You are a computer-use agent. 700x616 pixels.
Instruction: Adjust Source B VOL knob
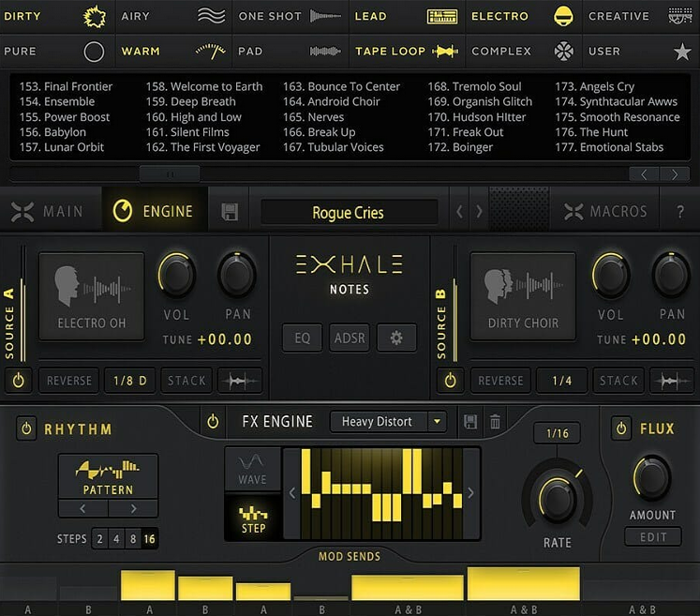[x=611, y=275]
